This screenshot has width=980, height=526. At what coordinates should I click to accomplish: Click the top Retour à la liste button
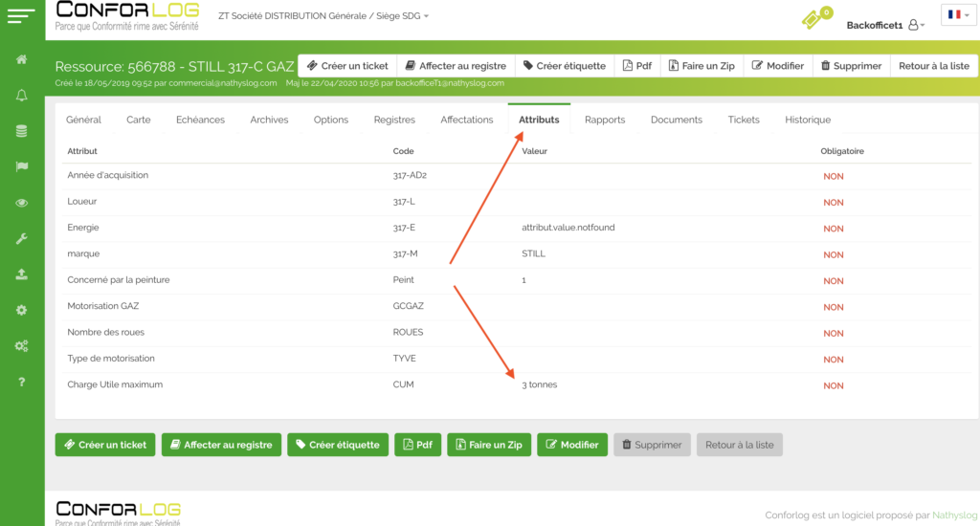point(933,66)
